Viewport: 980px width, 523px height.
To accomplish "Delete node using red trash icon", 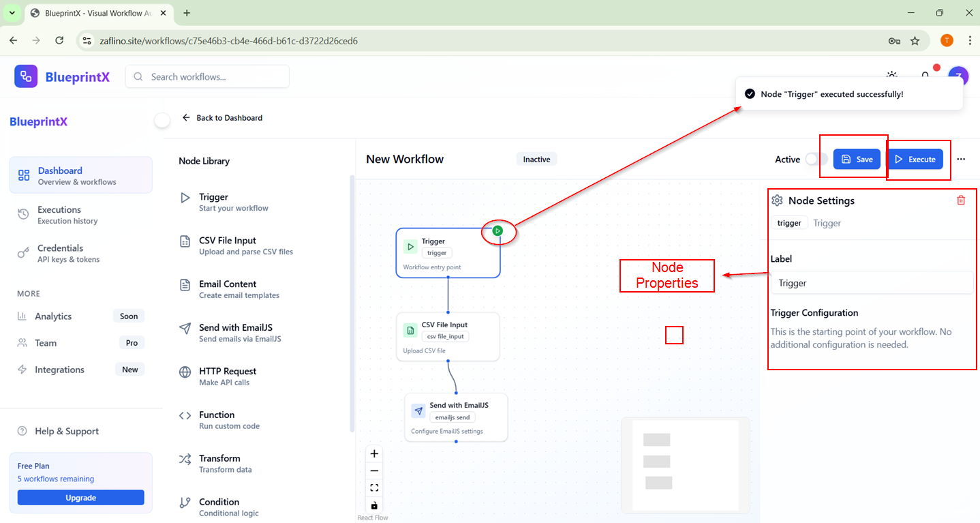I will point(961,200).
